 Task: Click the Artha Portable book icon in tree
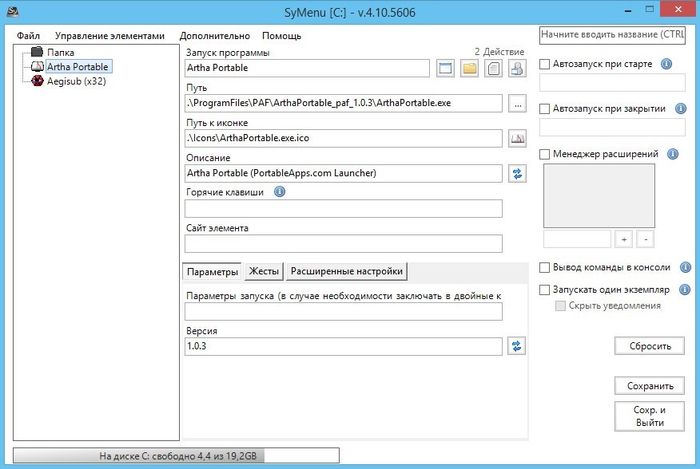(37, 66)
